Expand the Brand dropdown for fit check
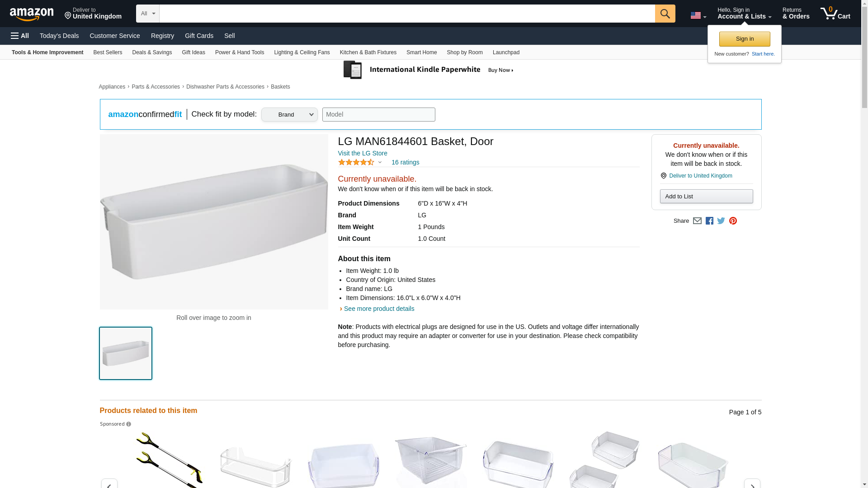The image size is (868, 488). point(289,115)
